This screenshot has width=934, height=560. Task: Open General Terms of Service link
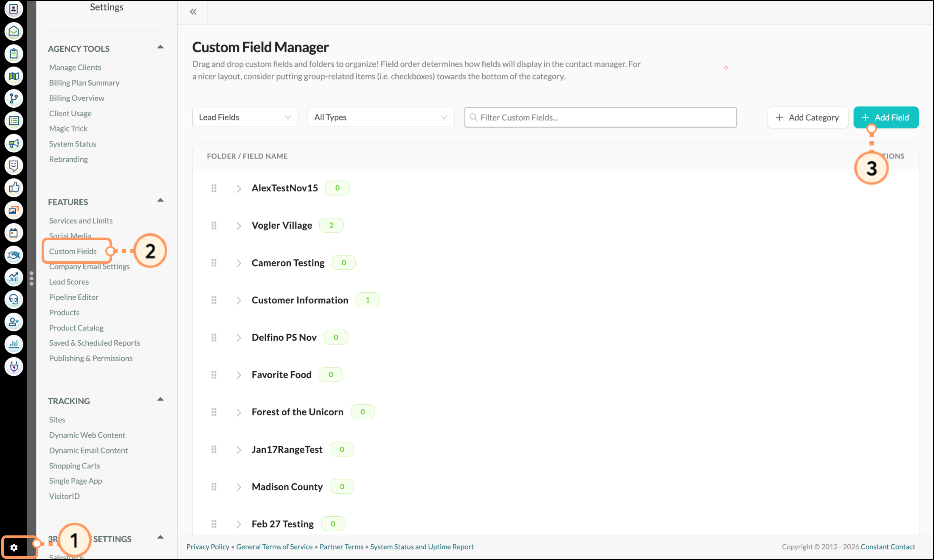[274, 547]
